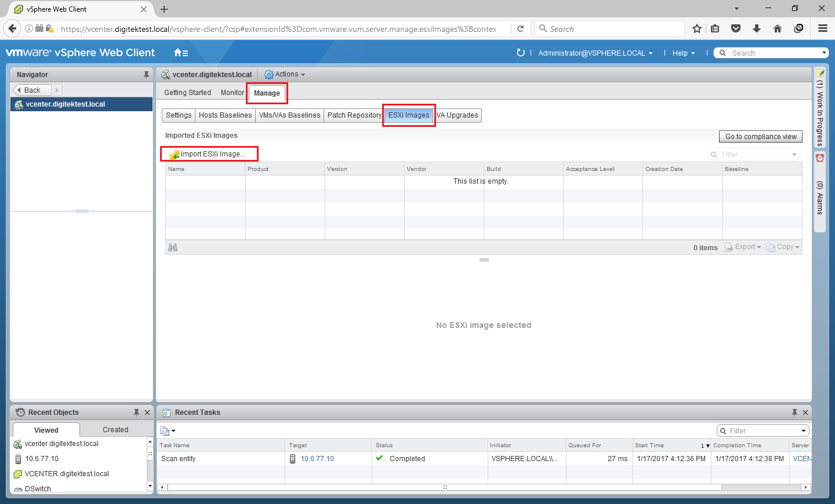Close the Recent Tasks panel
Viewport: 835px width, 504px height.
click(x=805, y=412)
